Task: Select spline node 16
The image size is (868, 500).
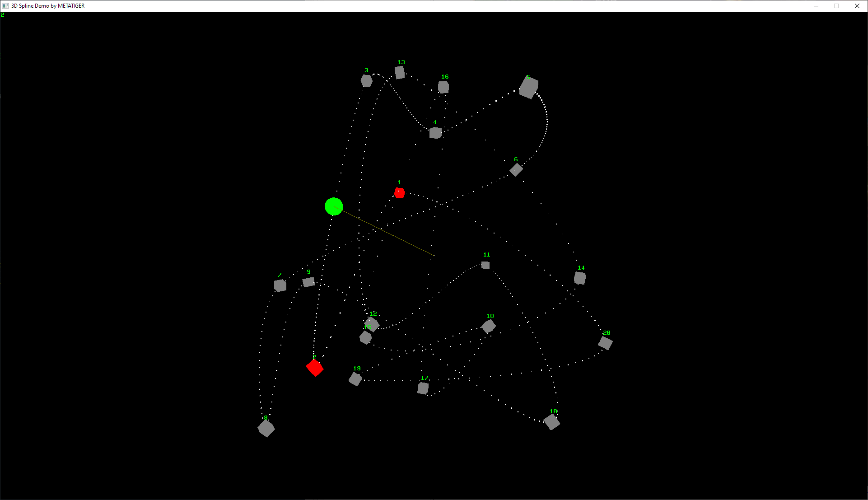Action: (443, 87)
